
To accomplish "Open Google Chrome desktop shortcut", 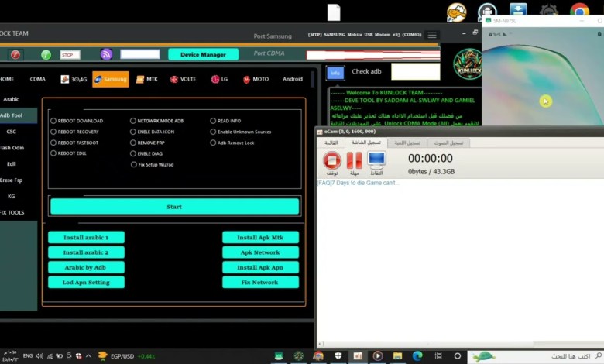I will (578, 11).
